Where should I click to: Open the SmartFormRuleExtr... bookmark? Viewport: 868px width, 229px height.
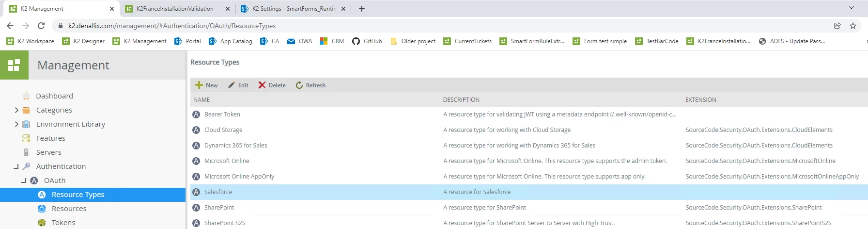pos(532,41)
